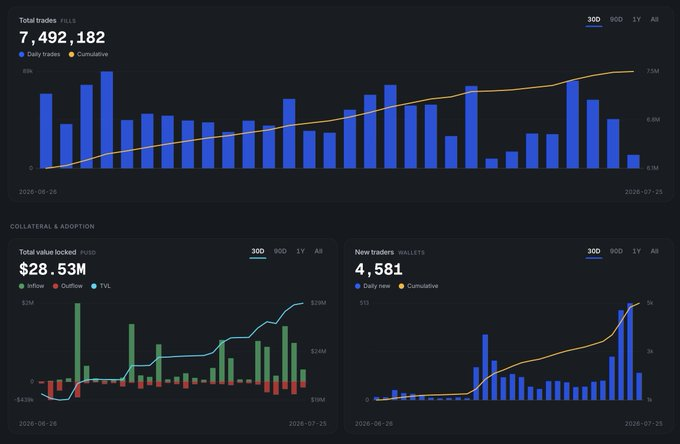Toggle Daily trades legend series
The height and width of the screenshot is (444, 680).
click(x=39, y=54)
